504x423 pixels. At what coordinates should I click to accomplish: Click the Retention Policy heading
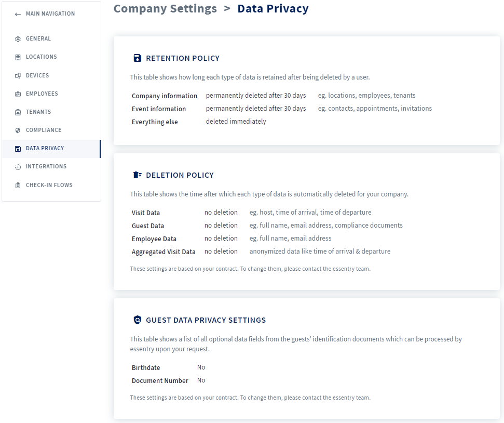(183, 58)
